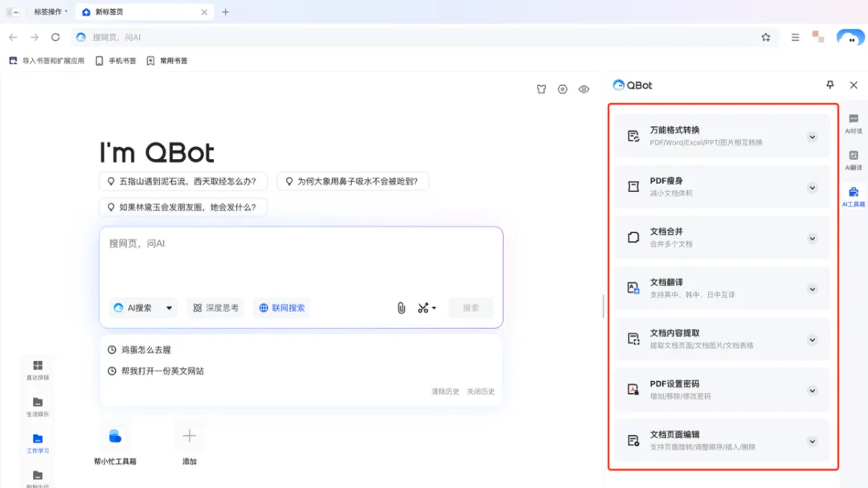Open 手机书签 in bookmarks bar
The width and height of the screenshot is (868, 488).
(x=116, y=61)
